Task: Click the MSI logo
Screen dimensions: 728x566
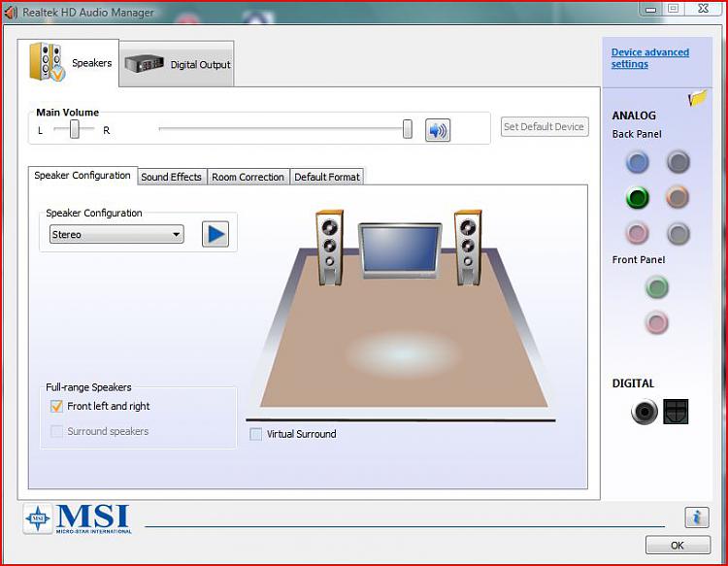Action: coord(78,518)
